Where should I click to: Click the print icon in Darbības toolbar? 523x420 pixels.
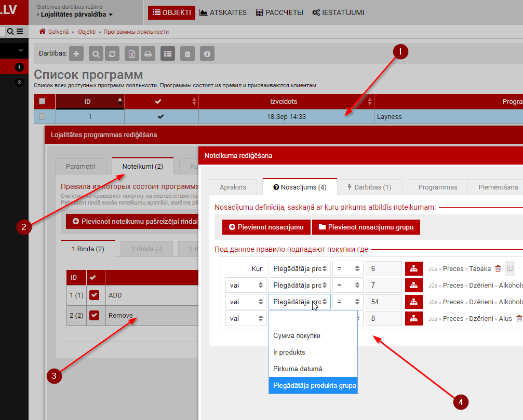[147, 53]
